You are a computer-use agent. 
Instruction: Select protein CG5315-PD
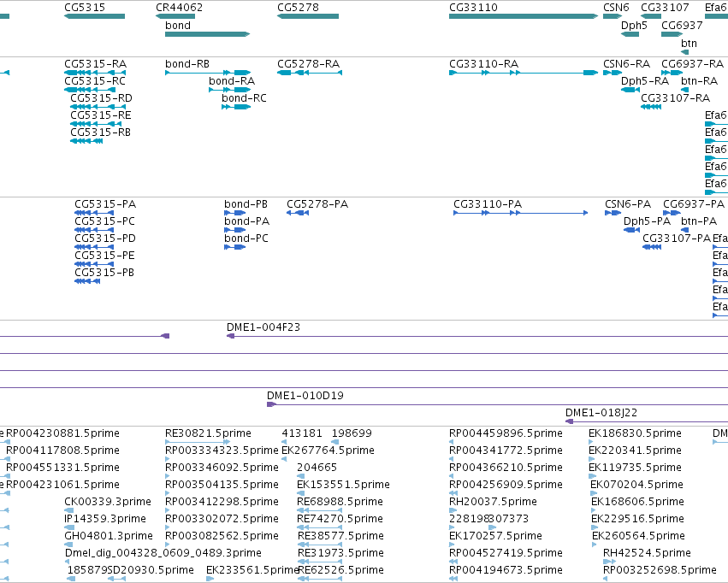(94, 247)
